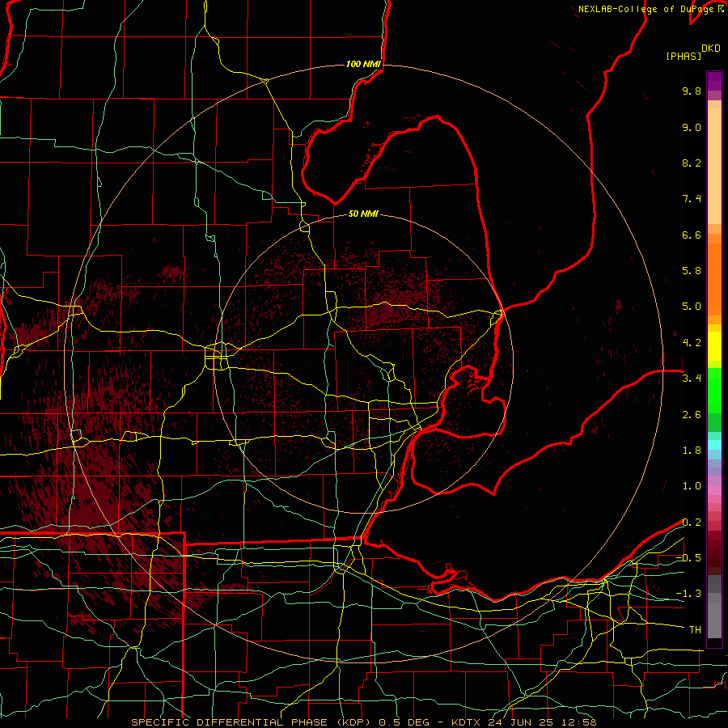This screenshot has height=728, width=728.
Task: Click the -1.3 scale value label
Action: click(x=688, y=594)
